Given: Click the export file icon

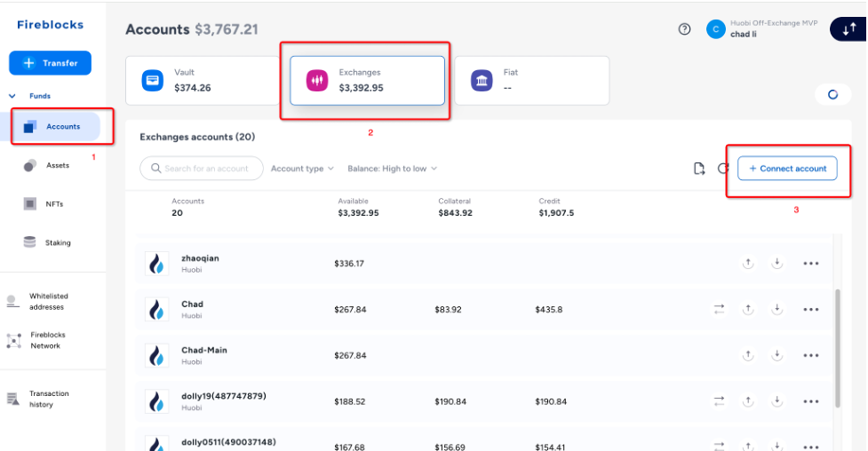Looking at the screenshot, I should tap(699, 169).
